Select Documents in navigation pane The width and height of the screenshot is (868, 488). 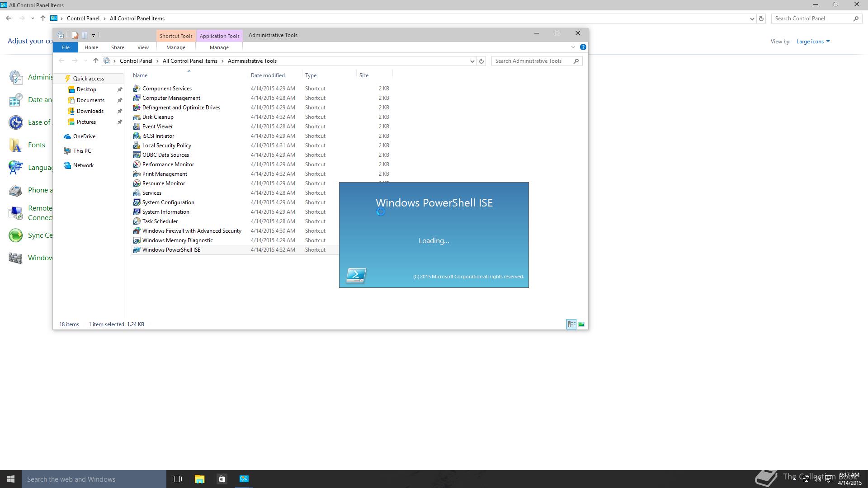click(90, 100)
